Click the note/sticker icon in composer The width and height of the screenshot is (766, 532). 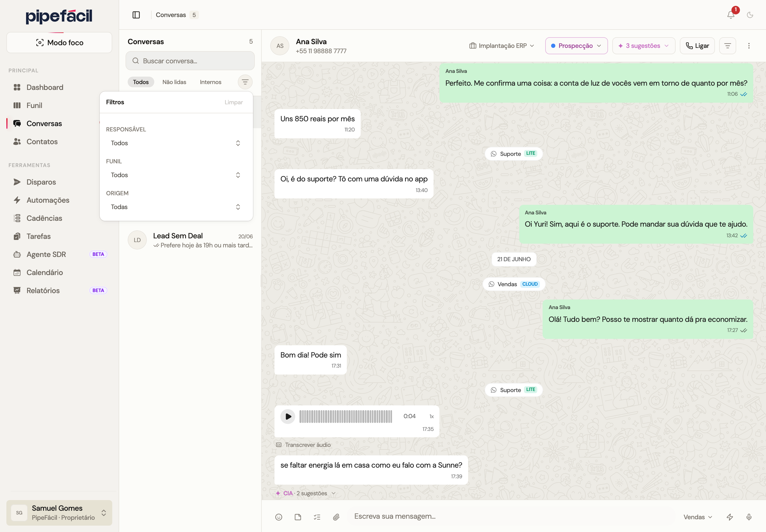[x=298, y=517]
